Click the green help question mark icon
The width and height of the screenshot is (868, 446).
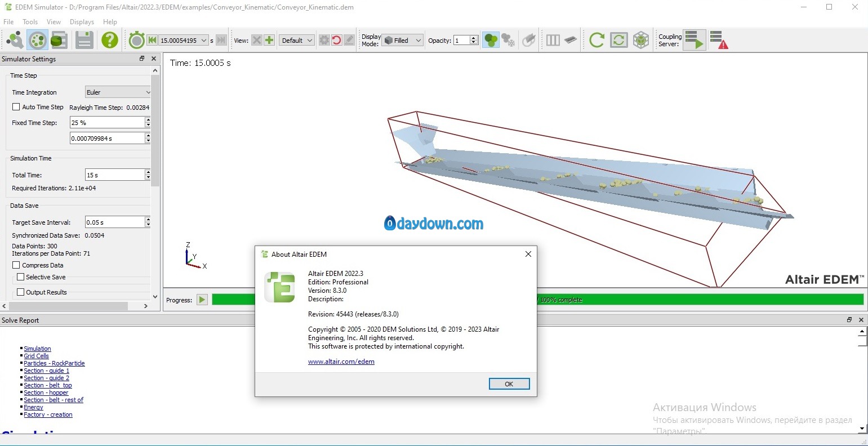110,40
